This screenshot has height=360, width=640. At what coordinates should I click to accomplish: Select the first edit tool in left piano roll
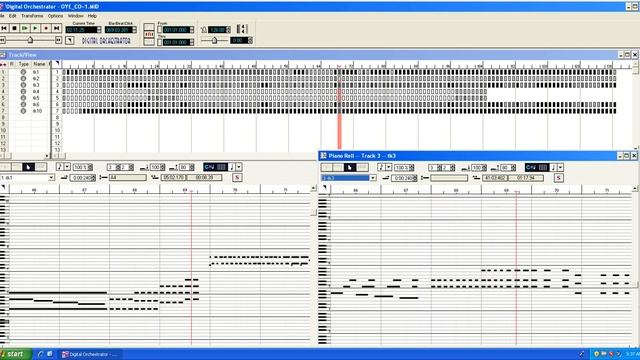pos(5,167)
